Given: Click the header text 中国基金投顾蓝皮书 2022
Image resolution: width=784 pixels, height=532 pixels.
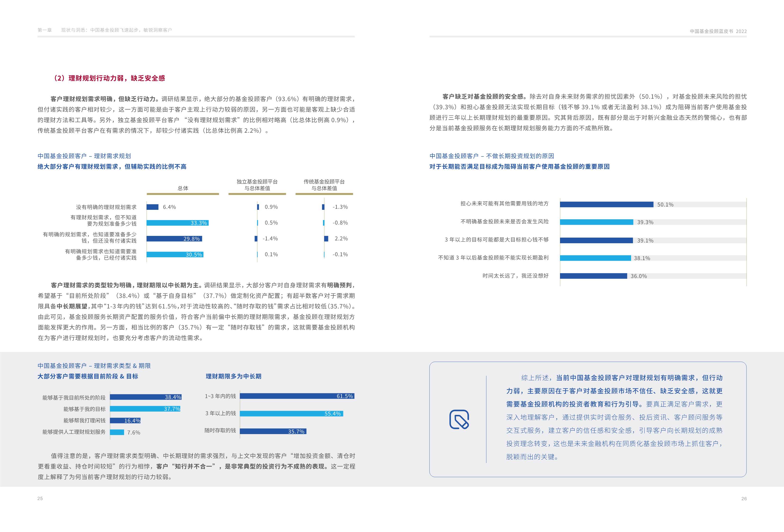Looking at the screenshot, I should (x=718, y=31).
